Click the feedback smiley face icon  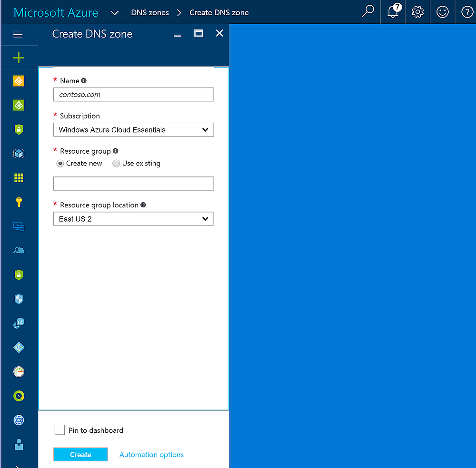point(443,12)
